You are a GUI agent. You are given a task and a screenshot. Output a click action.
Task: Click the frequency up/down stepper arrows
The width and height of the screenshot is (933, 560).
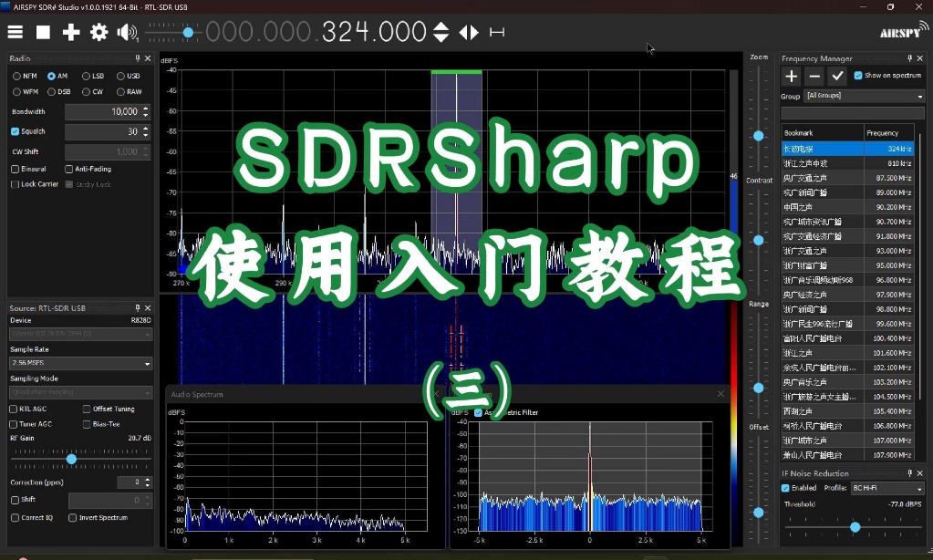[441, 32]
